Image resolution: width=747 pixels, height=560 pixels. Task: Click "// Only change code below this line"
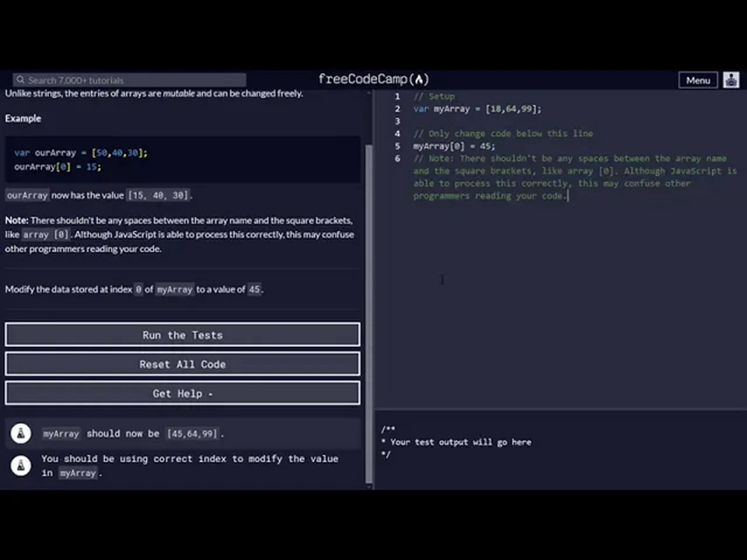(503, 134)
